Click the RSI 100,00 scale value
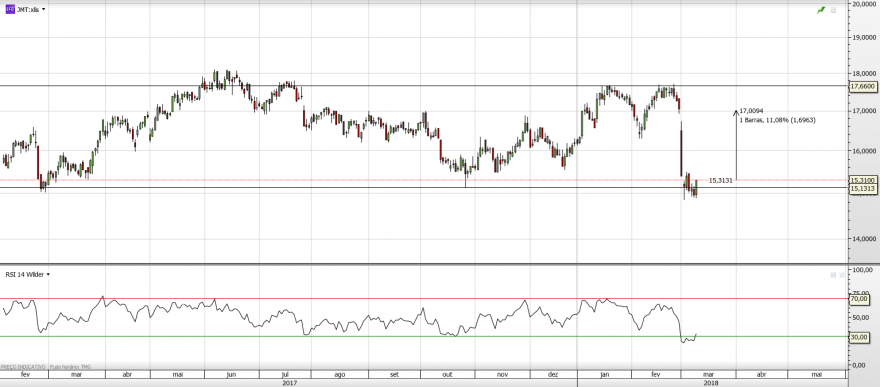The width and height of the screenshot is (880, 387). tap(862, 270)
